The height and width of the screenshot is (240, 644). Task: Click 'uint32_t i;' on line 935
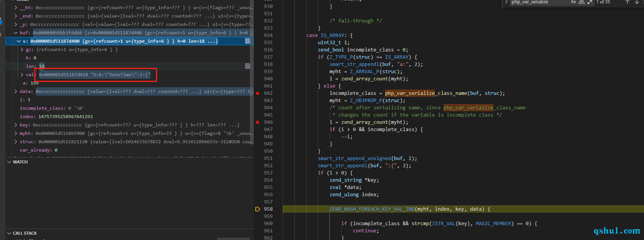click(334, 43)
